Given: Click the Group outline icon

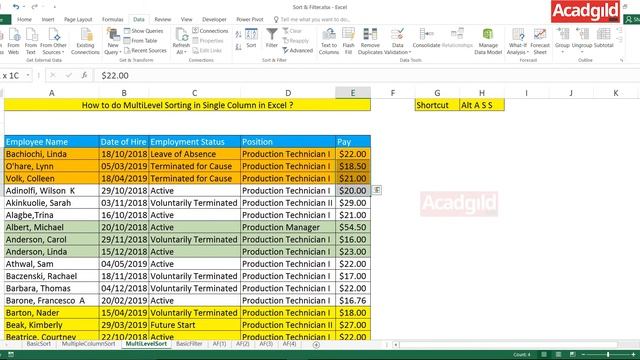Looking at the screenshot, I should tap(562, 40).
